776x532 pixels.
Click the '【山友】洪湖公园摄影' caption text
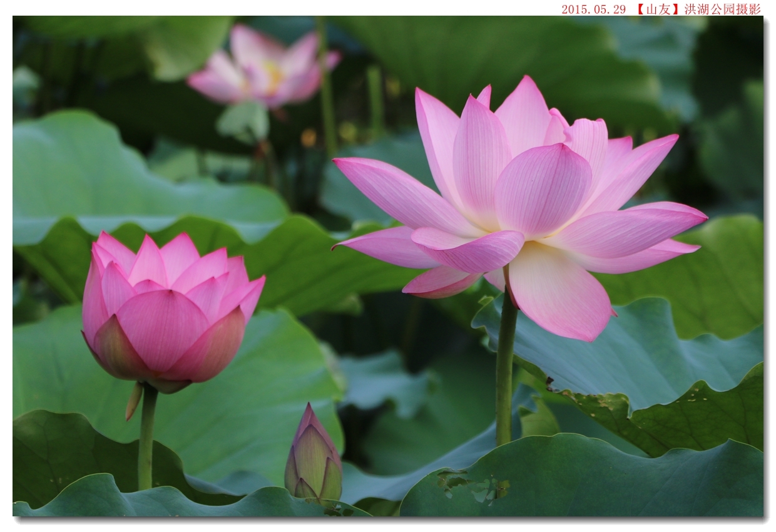[698, 9]
